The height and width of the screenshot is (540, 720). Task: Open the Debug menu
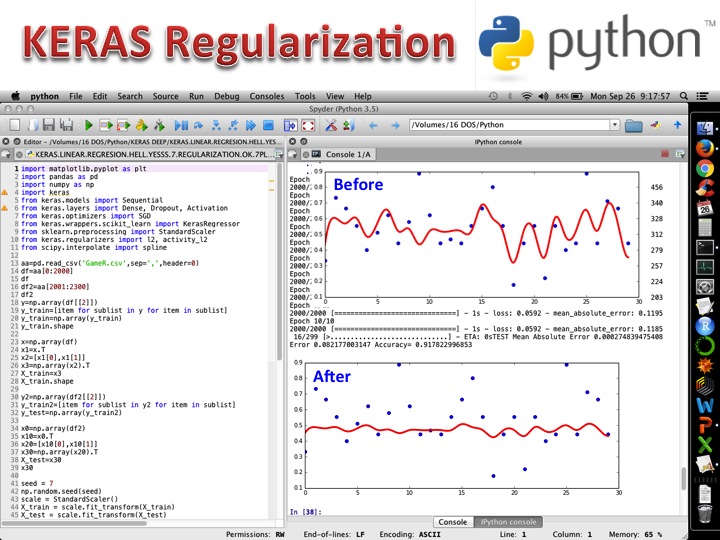226,96
